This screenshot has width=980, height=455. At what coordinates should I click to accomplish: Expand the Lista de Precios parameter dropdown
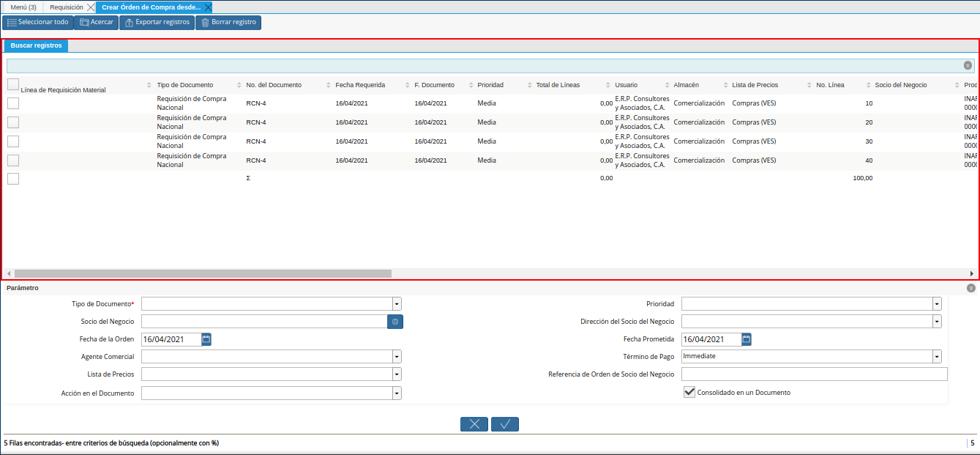(x=397, y=374)
